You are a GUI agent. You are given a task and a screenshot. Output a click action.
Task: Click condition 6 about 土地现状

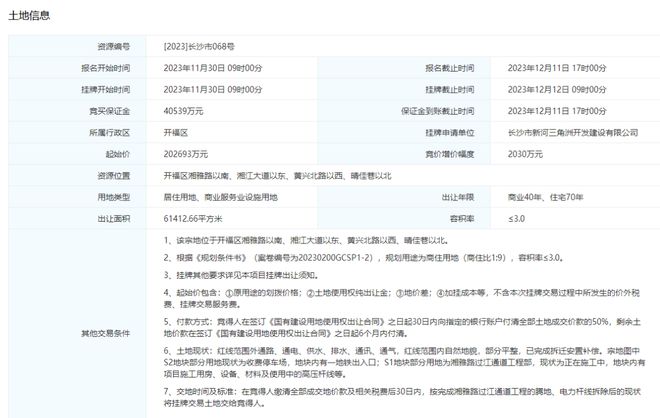point(404,362)
